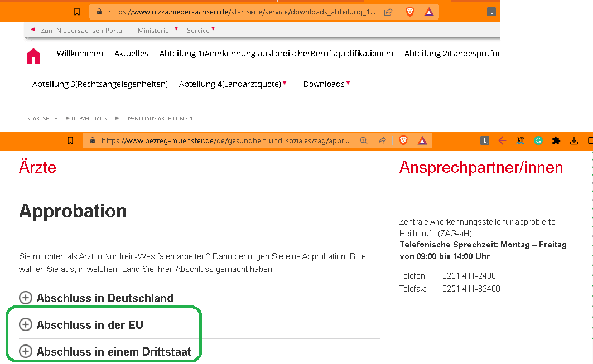Open Brave Shields in the bezreg-muenster window
Image resolution: width=593 pixels, height=364 pixels.
tap(403, 140)
